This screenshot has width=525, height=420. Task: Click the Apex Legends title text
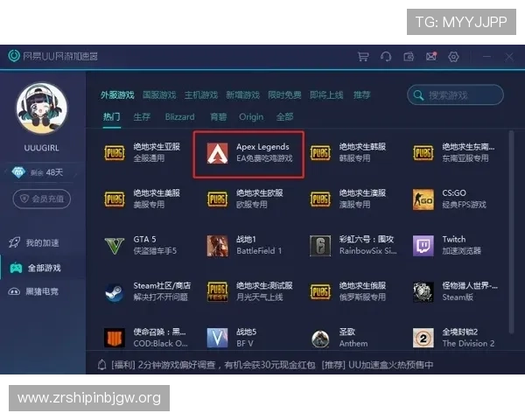click(x=262, y=147)
